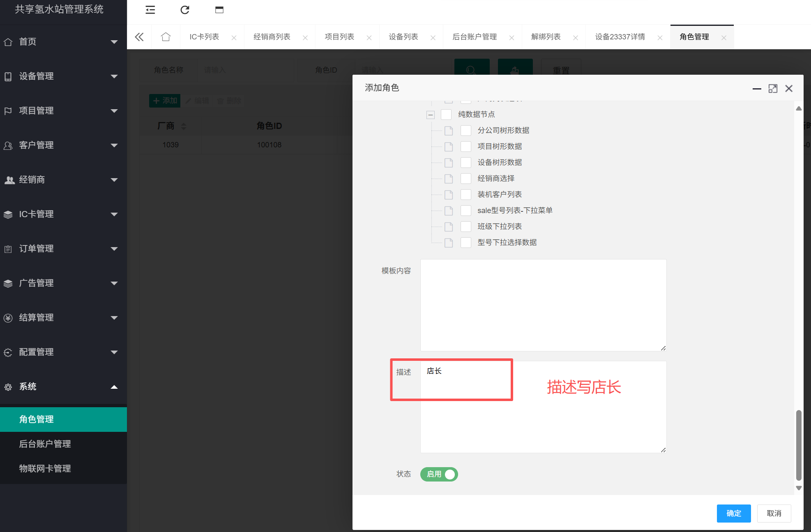Minimize the 添加角色 dialog

757,89
